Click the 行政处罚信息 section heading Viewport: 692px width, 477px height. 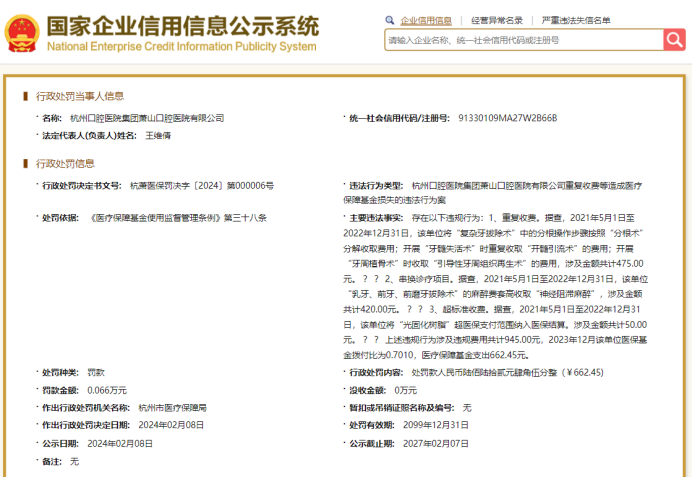(x=65, y=164)
